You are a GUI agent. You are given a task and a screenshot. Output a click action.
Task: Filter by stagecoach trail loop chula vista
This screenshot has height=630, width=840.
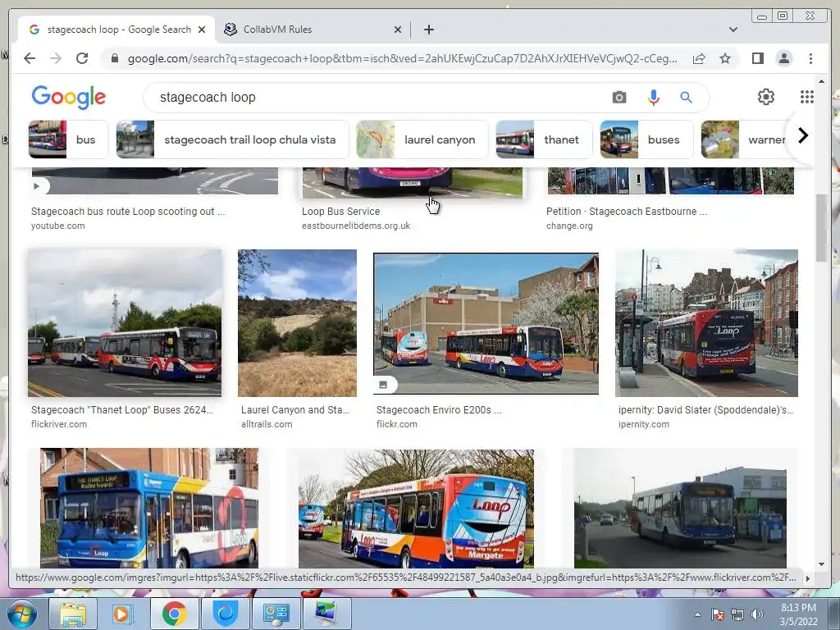click(232, 139)
